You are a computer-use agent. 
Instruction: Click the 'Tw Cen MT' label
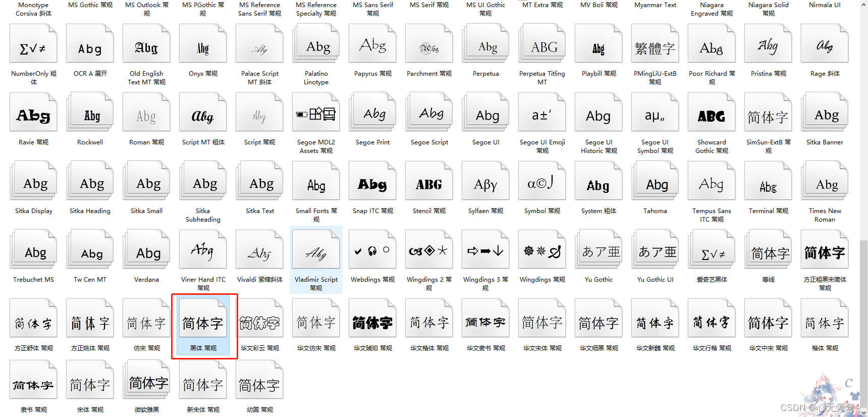pos(90,280)
